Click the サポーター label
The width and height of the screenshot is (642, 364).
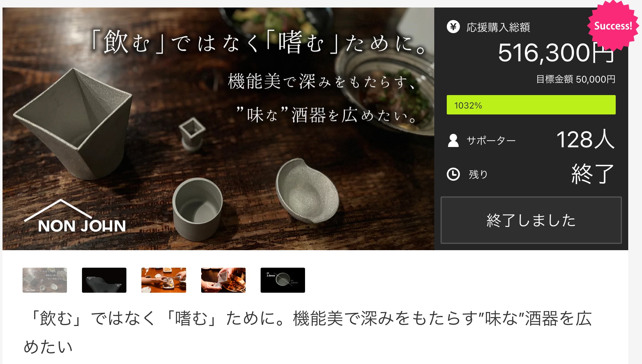click(x=491, y=140)
